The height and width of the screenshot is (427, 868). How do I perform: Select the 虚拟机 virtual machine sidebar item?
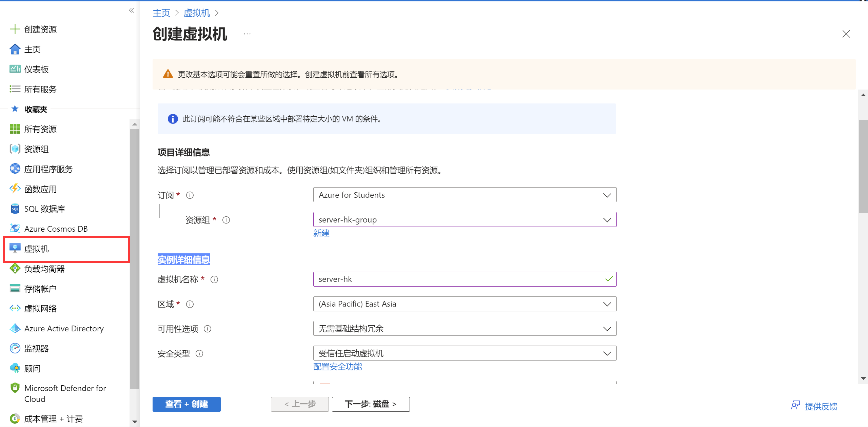37,249
